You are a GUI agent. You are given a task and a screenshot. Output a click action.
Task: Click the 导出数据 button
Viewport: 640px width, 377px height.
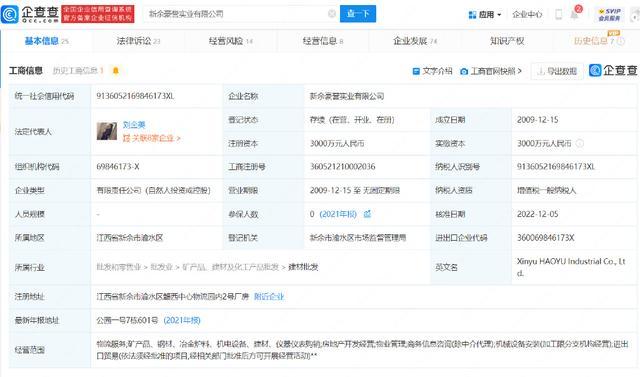point(557,71)
